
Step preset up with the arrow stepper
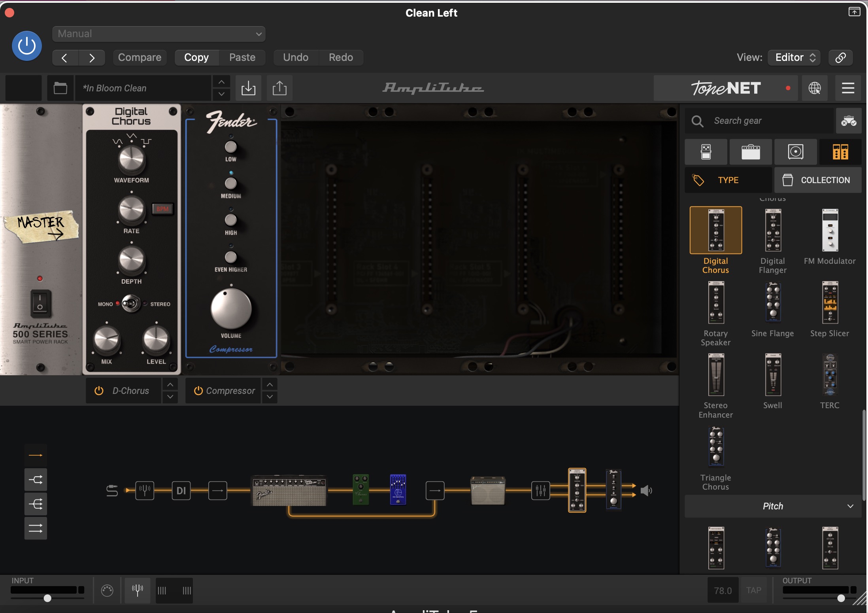pos(221,82)
